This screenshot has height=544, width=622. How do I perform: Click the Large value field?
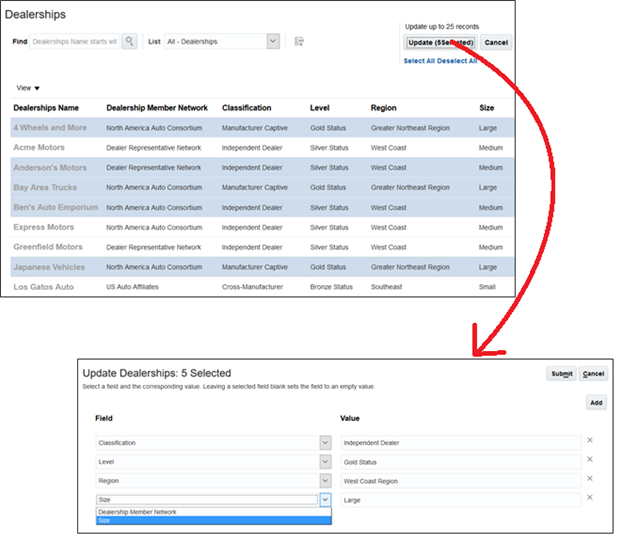tap(461, 500)
